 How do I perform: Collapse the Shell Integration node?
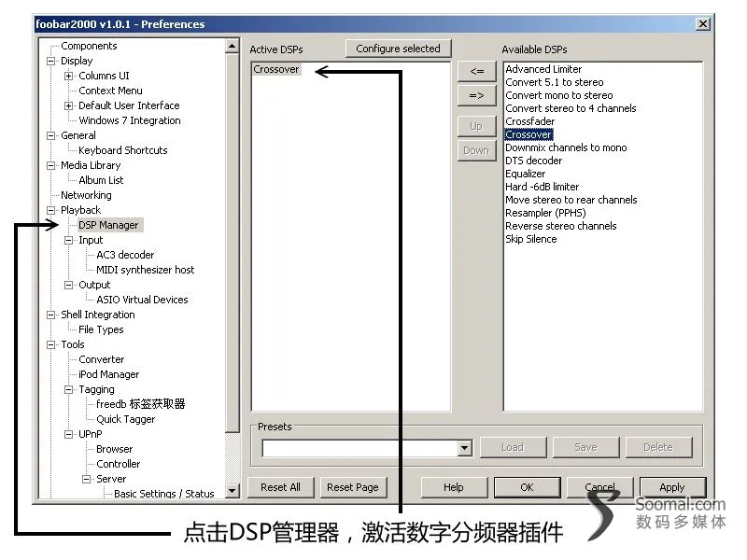click(51, 315)
